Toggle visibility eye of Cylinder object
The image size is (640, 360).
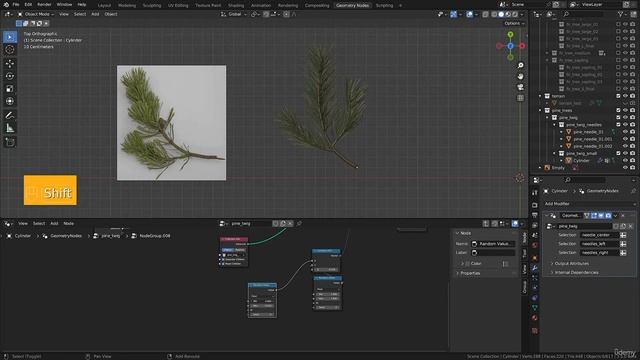click(625, 160)
